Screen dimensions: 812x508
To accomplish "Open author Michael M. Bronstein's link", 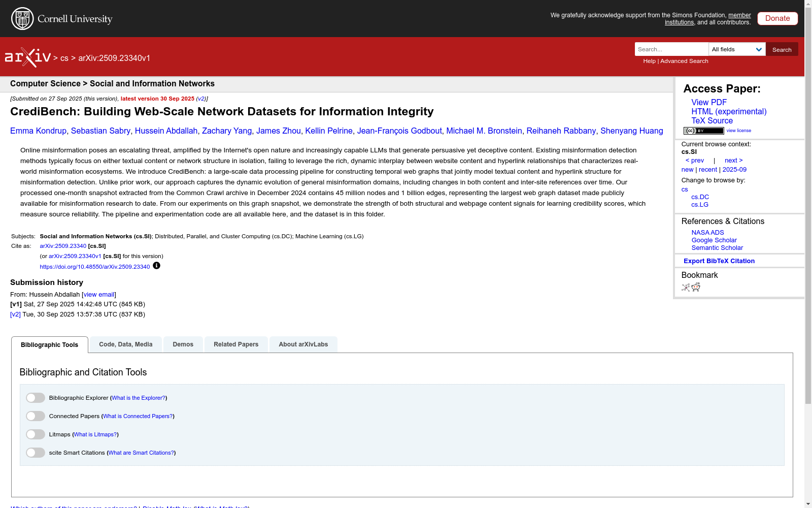I will point(484,131).
